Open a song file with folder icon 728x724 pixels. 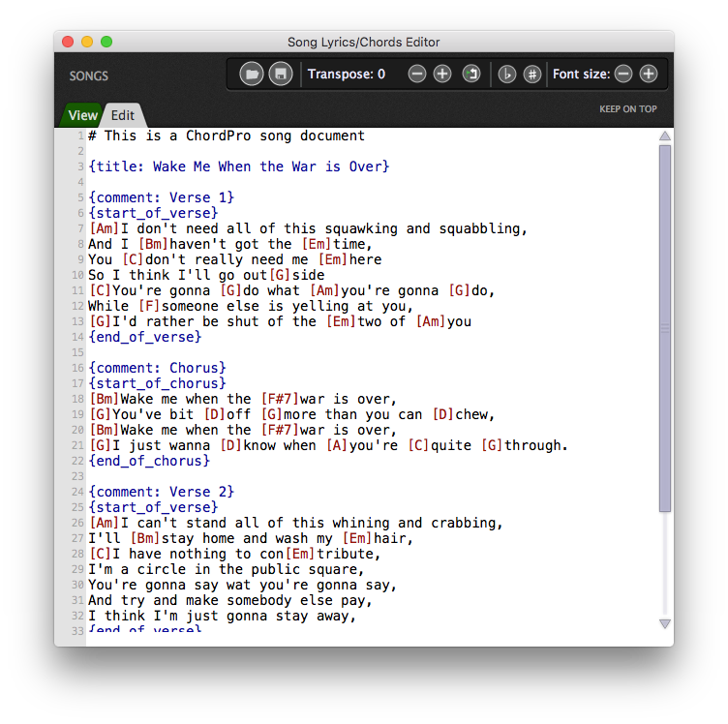tap(252, 74)
